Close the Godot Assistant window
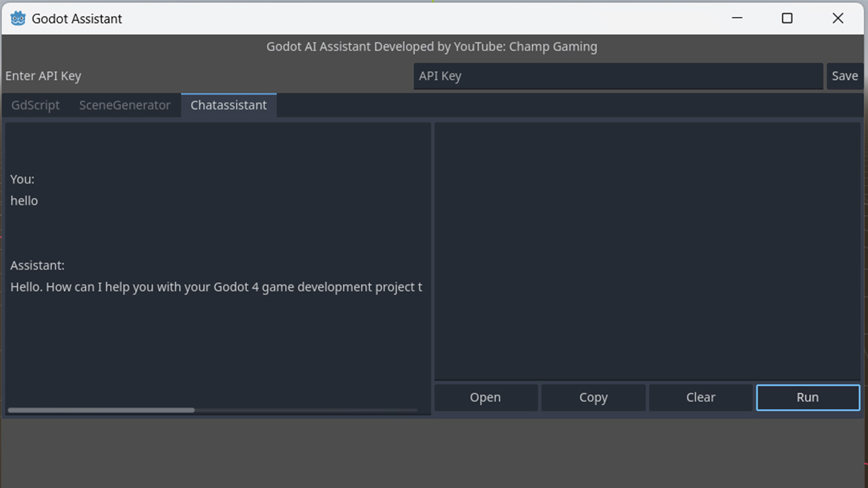868x488 pixels. (x=838, y=18)
